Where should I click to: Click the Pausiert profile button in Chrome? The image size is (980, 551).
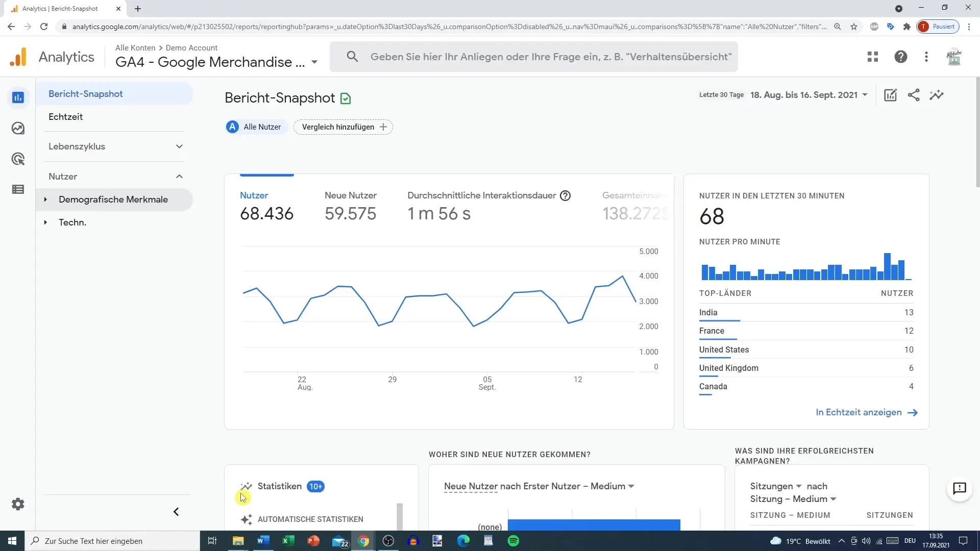(x=938, y=27)
